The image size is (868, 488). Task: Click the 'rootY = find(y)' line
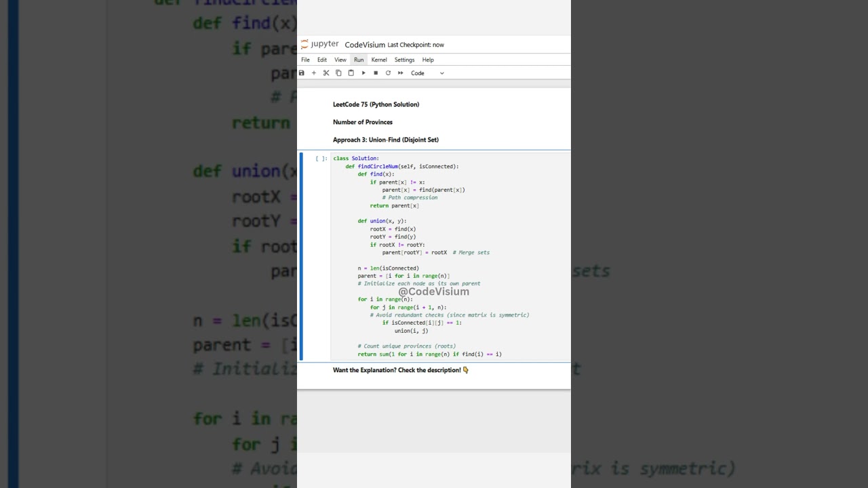click(x=393, y=237)
